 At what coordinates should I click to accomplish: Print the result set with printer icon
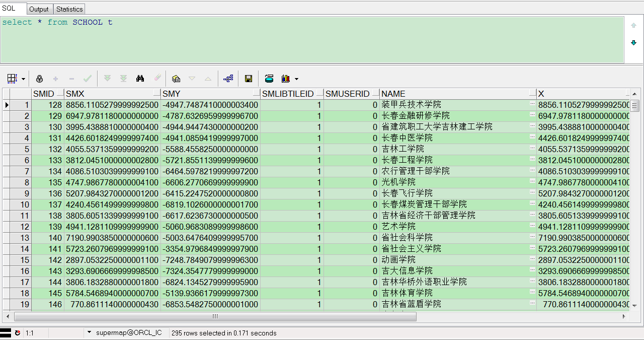[x=269, y=79]
